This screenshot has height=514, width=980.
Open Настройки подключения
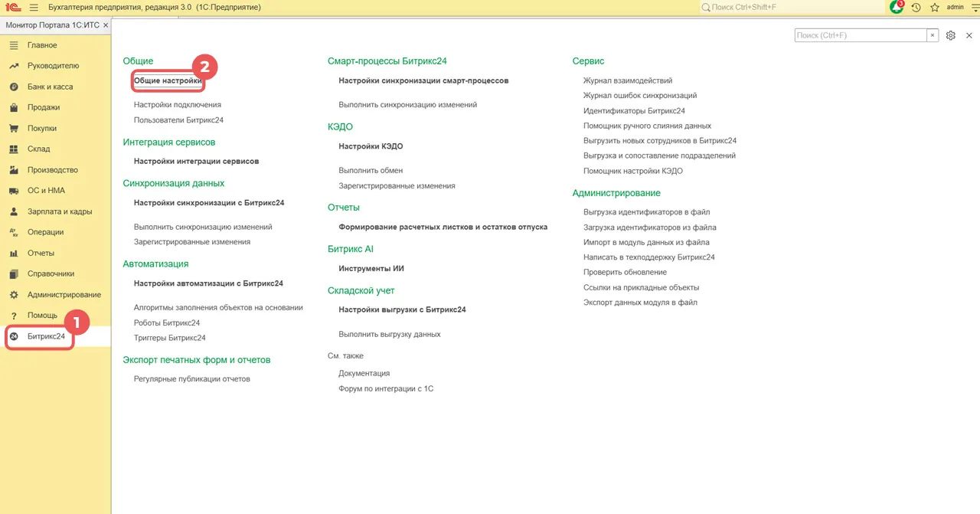click(178, 105)
